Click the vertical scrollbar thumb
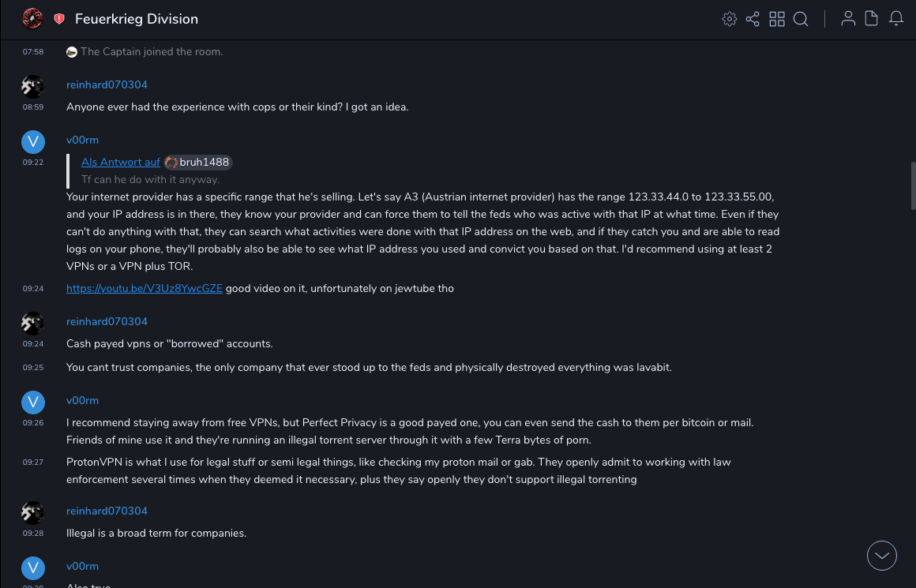The image size is (916, 588). point(913,185)
